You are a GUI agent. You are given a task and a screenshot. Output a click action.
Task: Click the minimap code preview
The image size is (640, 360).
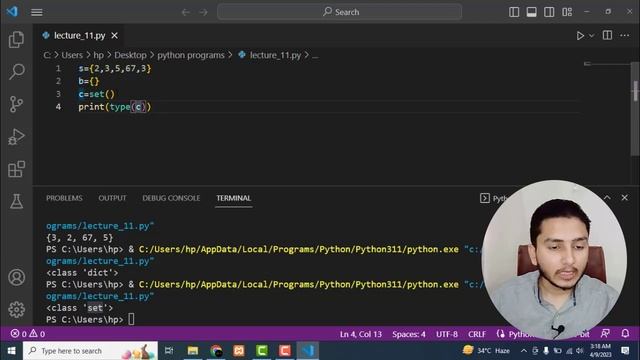pos(588,64)
